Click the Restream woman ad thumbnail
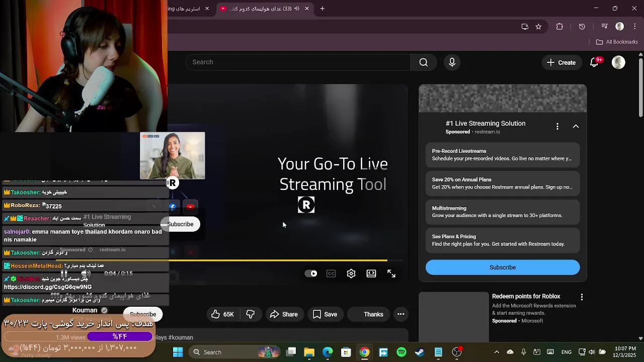This screenshot has width=644, height=362. [173, 156]
